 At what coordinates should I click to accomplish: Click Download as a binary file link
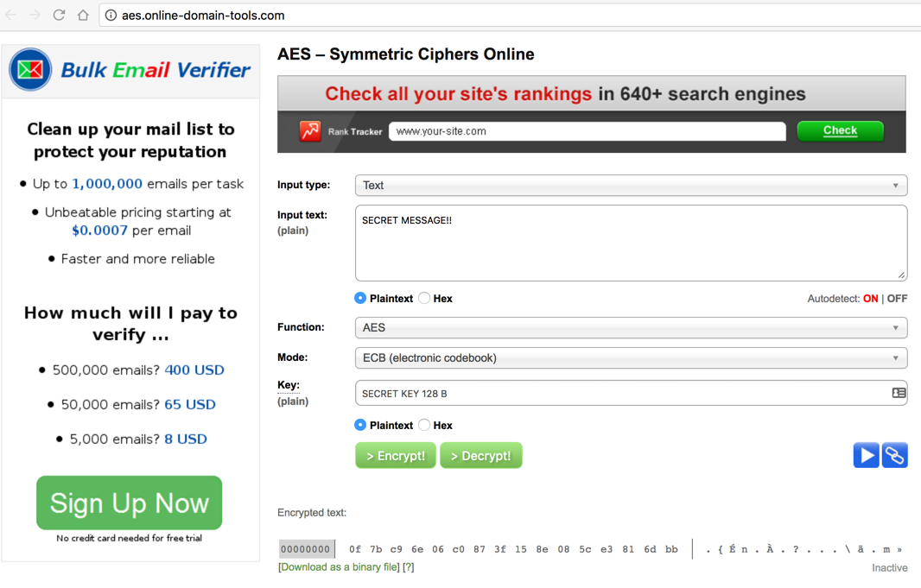point(339,567)
